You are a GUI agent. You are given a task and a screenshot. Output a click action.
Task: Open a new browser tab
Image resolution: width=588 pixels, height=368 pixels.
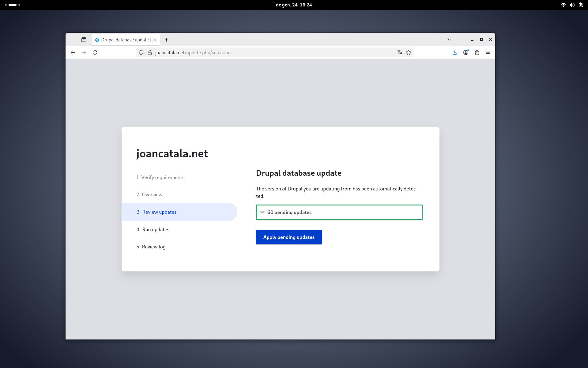pyautogui.click(x=166, y=40)
